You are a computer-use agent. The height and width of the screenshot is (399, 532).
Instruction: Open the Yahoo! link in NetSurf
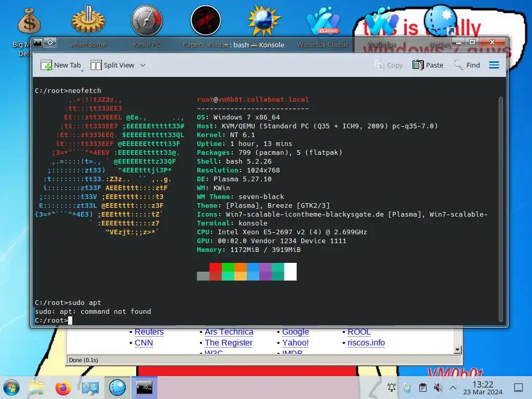296,343
